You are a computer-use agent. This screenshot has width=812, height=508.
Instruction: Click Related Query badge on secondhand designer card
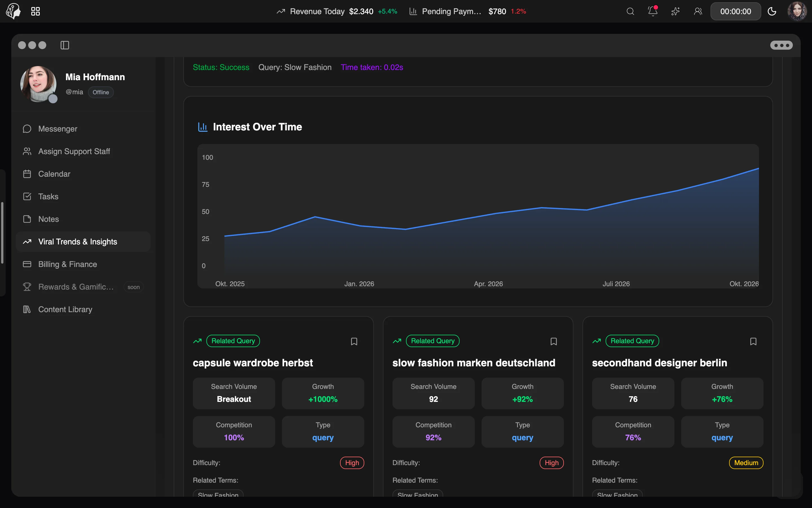click(632, 341)
